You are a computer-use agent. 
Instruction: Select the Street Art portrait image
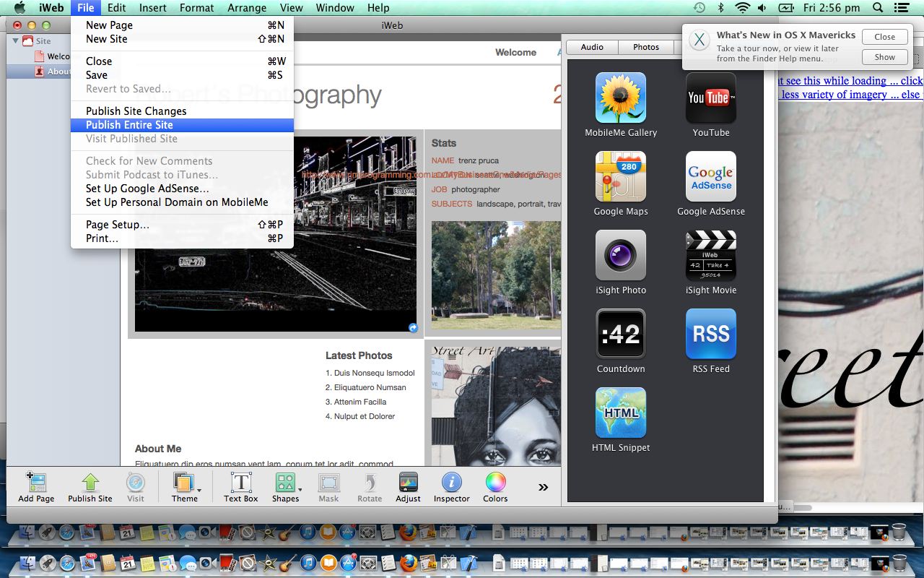pyautogui.click(x=496, y=407)
